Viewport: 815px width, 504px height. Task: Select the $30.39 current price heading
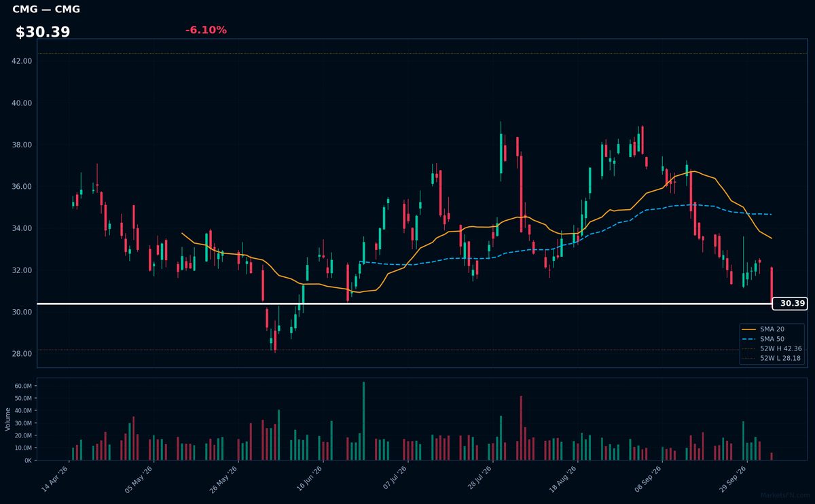(x=43, y=32)
